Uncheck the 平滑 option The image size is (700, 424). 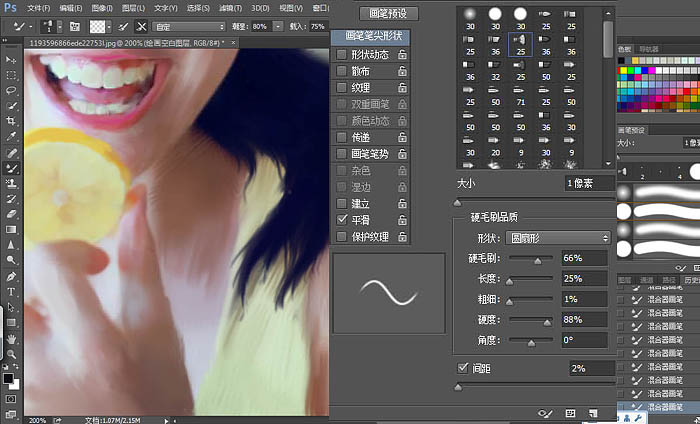(x=342, y=220)
